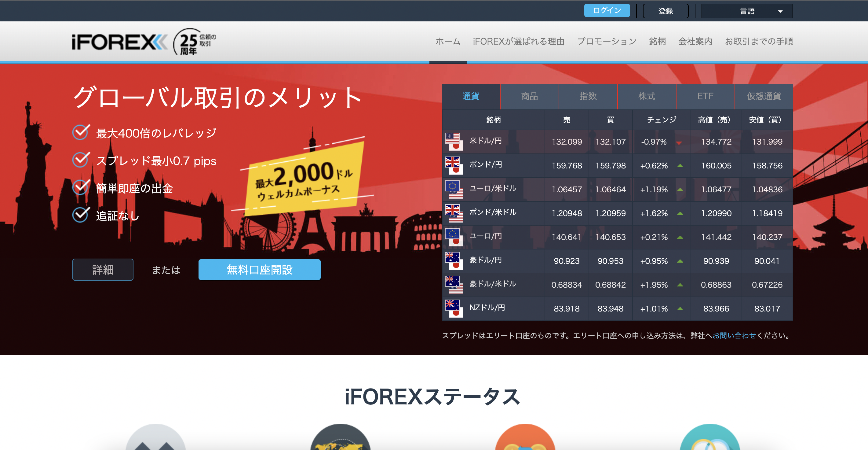This screenshot has height=450, width=868.
Task: Click the ユーロ/円 flag pair icon
Action: (x=454, y=237)
